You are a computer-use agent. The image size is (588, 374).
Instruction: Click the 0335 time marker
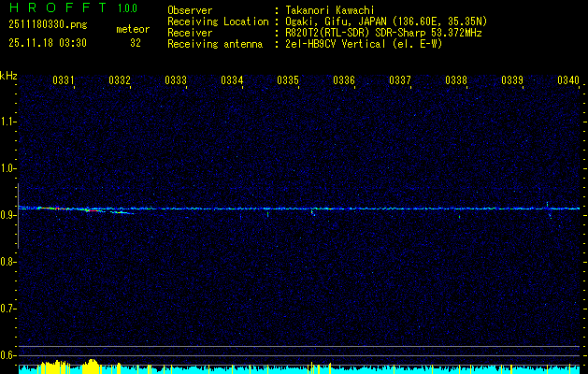pyautogui.click(x=288, y=80)
